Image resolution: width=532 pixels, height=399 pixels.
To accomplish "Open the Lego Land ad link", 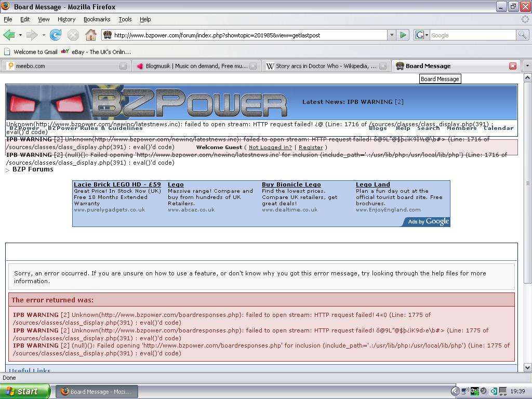I will (x=373, y=184).
